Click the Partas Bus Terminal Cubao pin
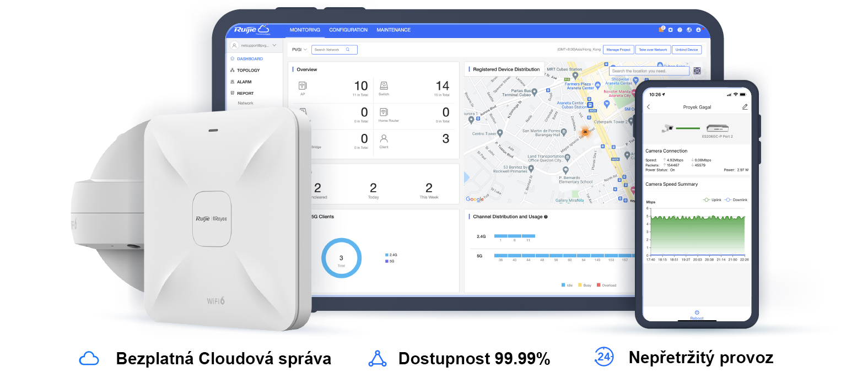The height and width of the screenshot is (383, 868). point(534,92)
